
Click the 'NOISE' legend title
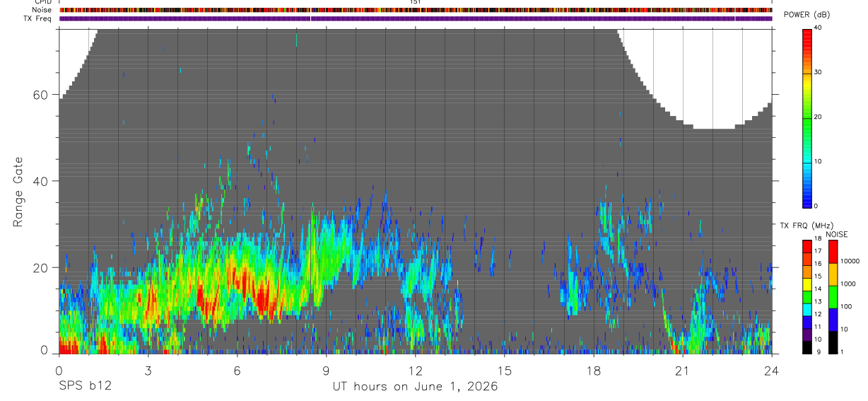pos(837,234)
